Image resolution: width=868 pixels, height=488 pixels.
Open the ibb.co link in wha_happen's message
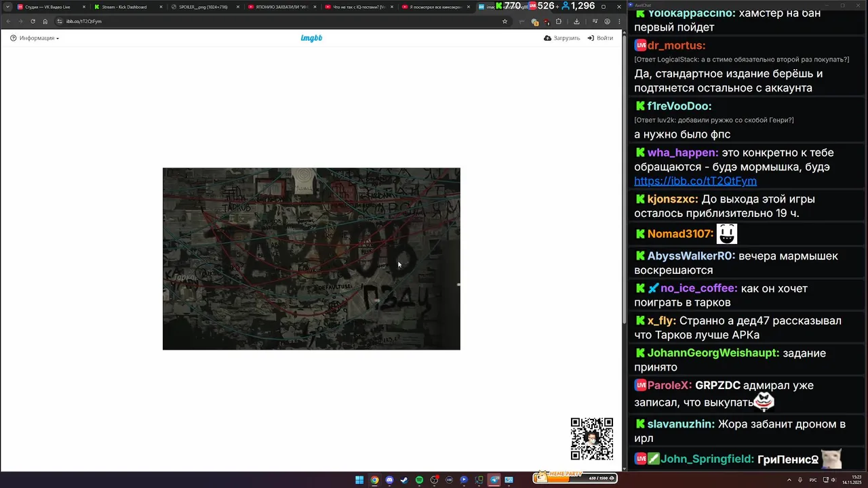pos(695,181)
